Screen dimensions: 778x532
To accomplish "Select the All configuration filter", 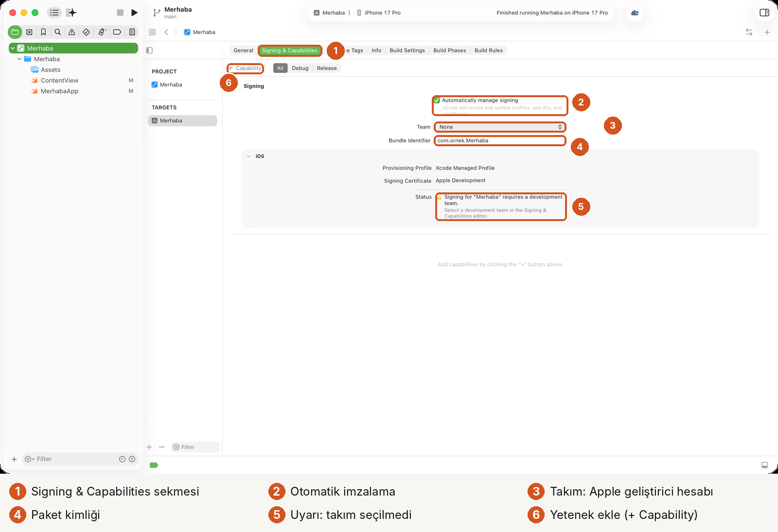I will tap(280, 69).
